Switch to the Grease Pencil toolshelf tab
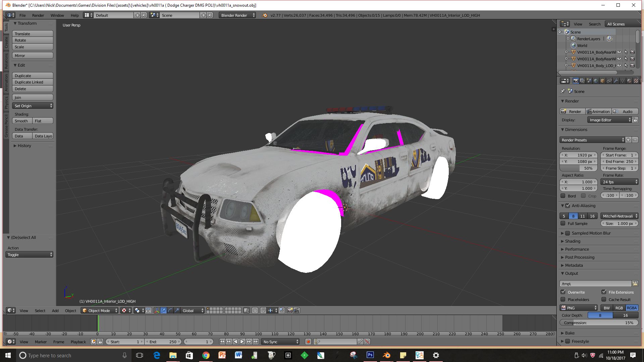The width and height of the screenshot is (644, 362). pyautogui.click(x=6, y=126)
